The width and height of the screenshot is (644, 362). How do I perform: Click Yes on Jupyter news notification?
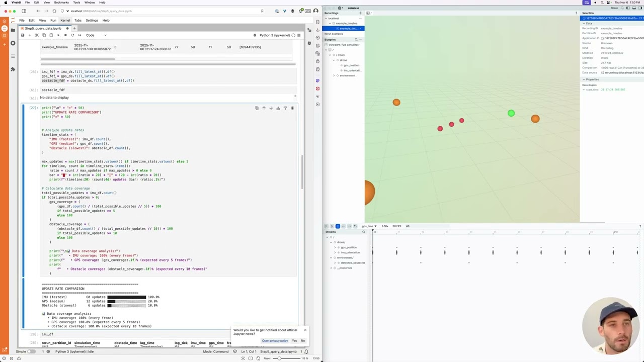(294, 341)
